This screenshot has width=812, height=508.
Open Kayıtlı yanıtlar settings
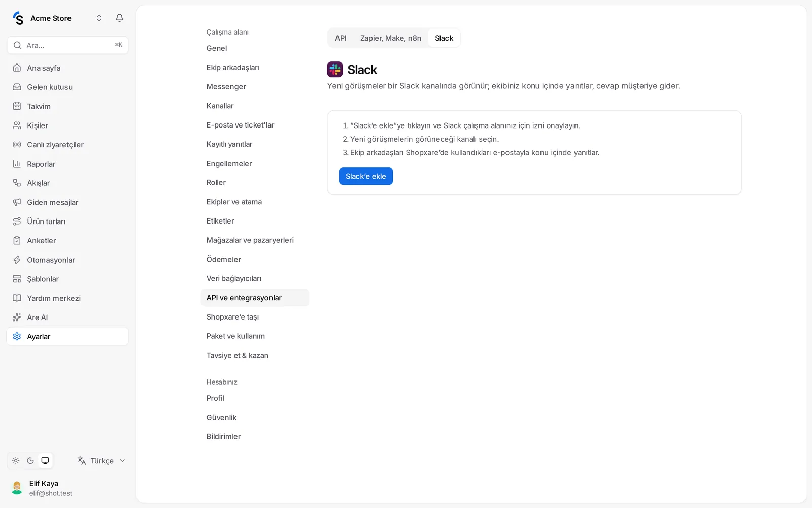click(255, 144)
